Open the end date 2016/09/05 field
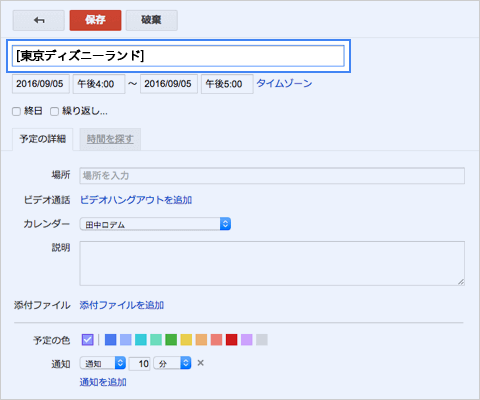 [x=169, y=84]
